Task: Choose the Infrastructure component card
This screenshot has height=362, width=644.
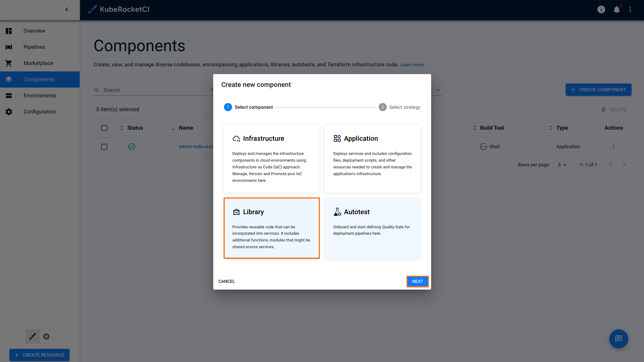Action: (x=272, y=159)
